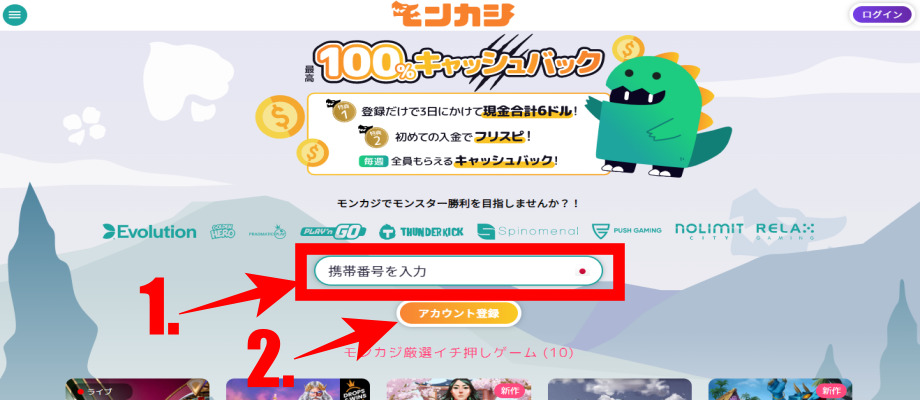Click the ログイン button

(882, 15)
